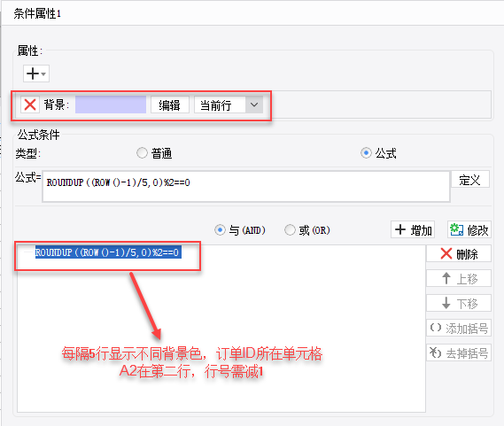504x426 pixels.
Task: Click the 增加 plus icon button
Action: pyautogui.click(x=413, y=229)
